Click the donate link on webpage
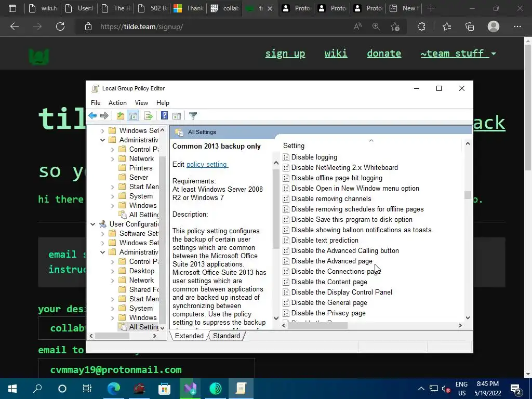The height and width of the screenshot is (399, 532). pos(384,54)
